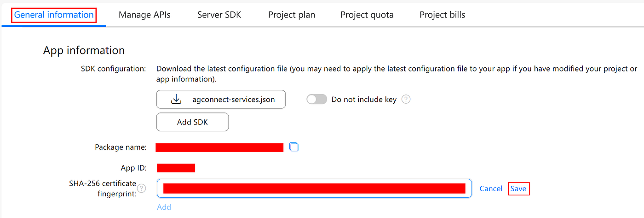Switch to the General information tab
The image size is (644, 218).
coord(54,15)
